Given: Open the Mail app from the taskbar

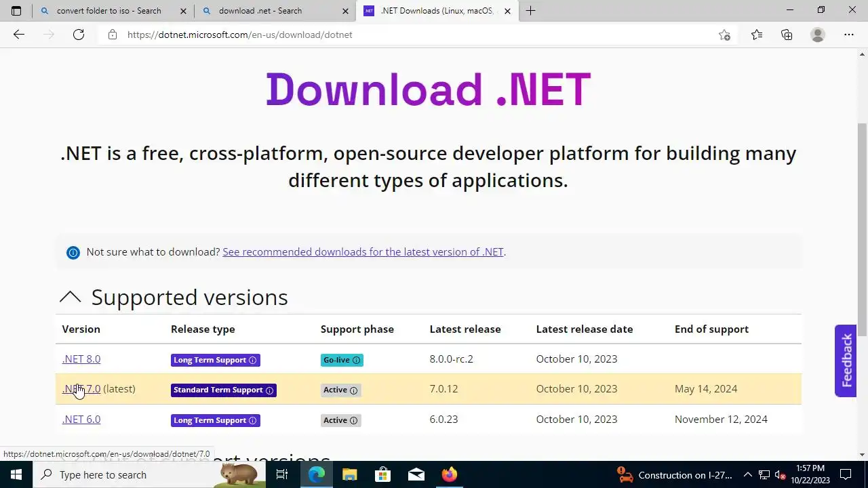Looking at the screenshot, I should 416,474.
